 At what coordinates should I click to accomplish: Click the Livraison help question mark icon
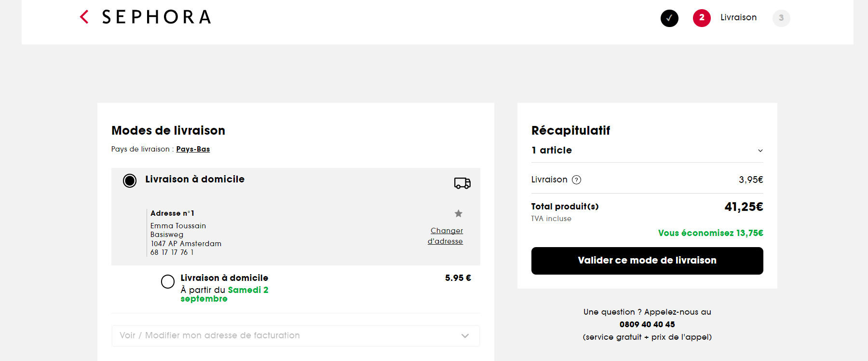point(576,180)
